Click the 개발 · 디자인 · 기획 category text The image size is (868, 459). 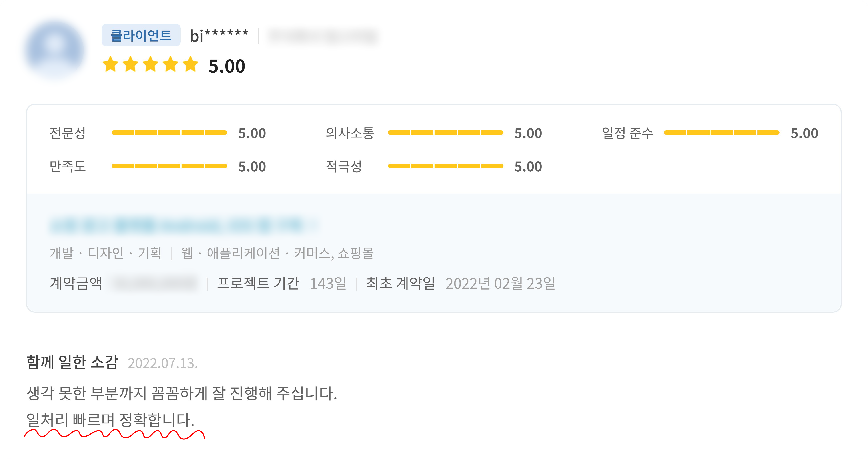[105, 253]
